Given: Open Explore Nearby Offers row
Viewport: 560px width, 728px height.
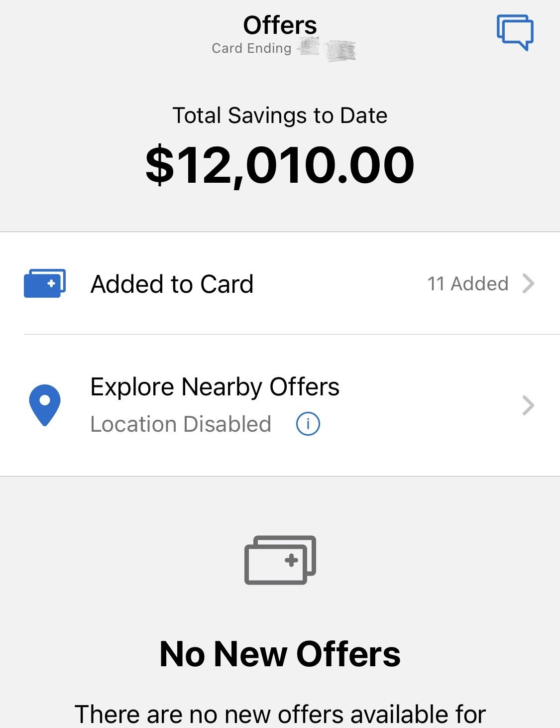Looking at the screenshot, I should pyautogui.click(x=280, y=405).
